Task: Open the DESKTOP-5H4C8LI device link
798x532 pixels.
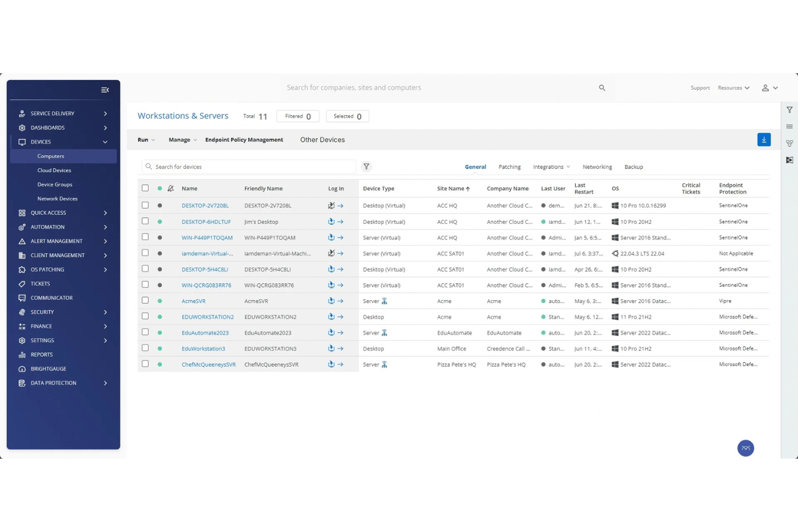Action: pos(205,270)
